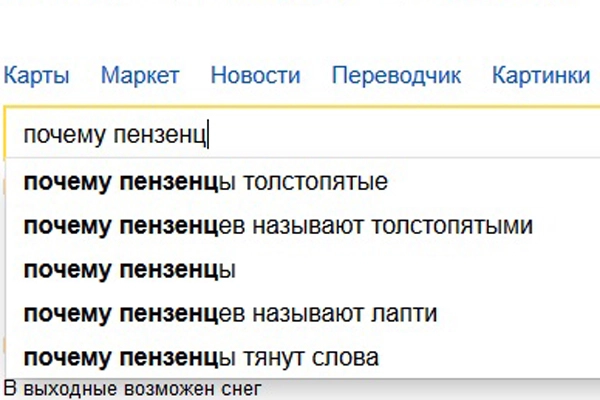600x400 pixels.
Task: Open the Переводчик service
Action: 396,75
